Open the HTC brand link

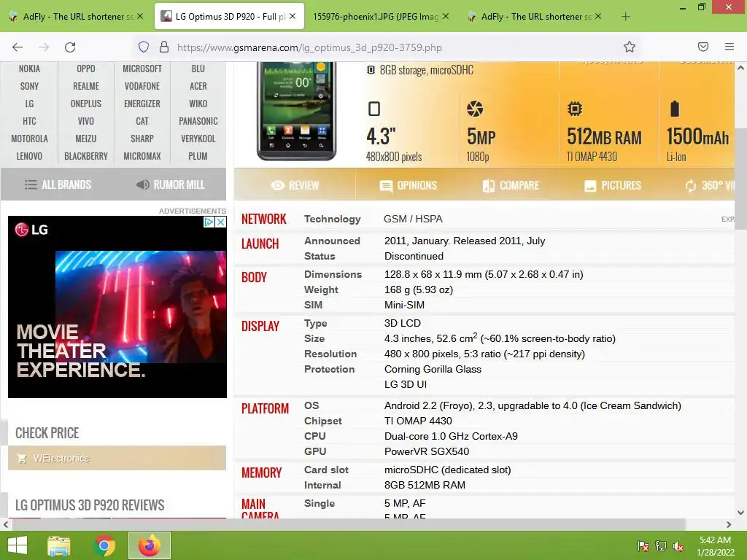pos(29,122)
